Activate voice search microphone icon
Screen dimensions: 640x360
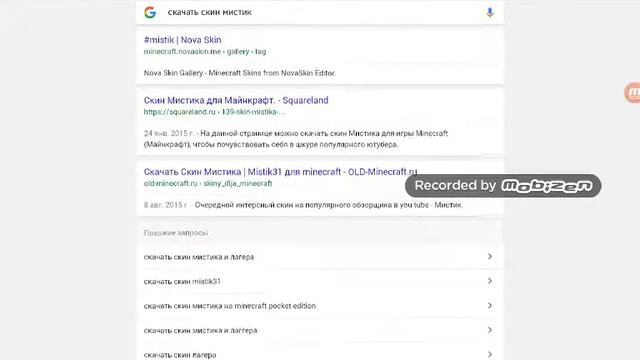[x=490, y=13]
